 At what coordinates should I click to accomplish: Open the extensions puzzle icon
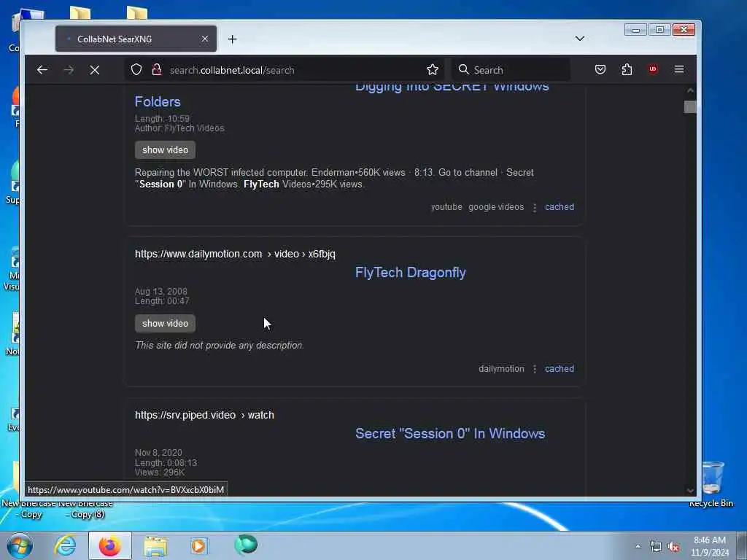click(627, 69)
